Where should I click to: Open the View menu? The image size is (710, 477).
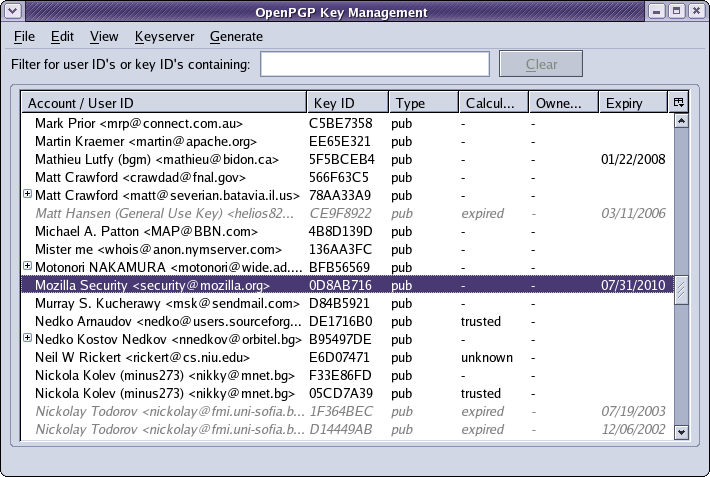point(104,36)
